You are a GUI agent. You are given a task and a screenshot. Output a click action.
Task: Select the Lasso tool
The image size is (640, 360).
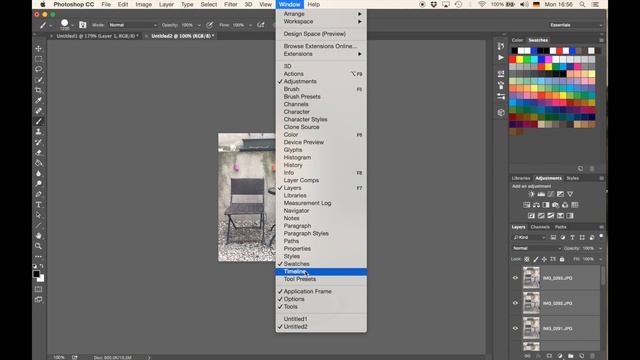pos(38,69)
